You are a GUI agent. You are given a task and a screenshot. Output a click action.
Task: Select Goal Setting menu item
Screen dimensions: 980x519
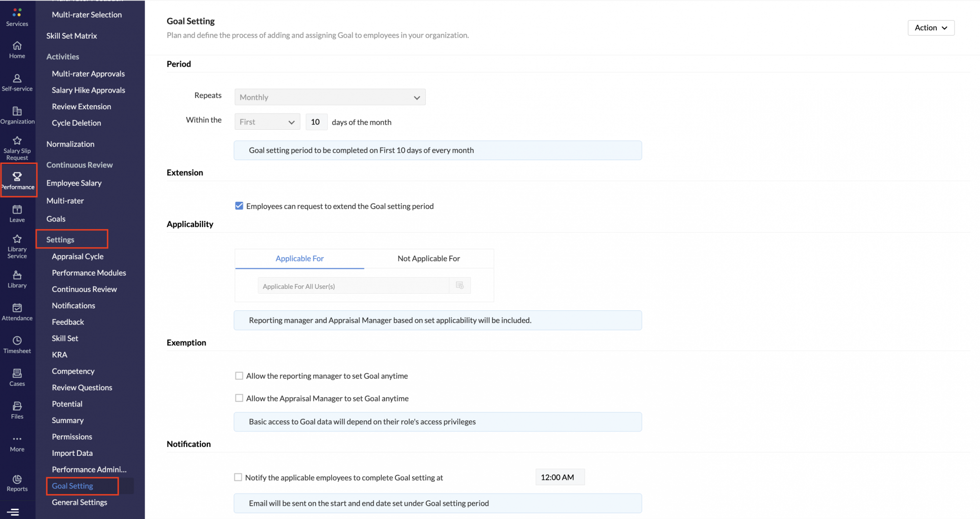[73, 486]
